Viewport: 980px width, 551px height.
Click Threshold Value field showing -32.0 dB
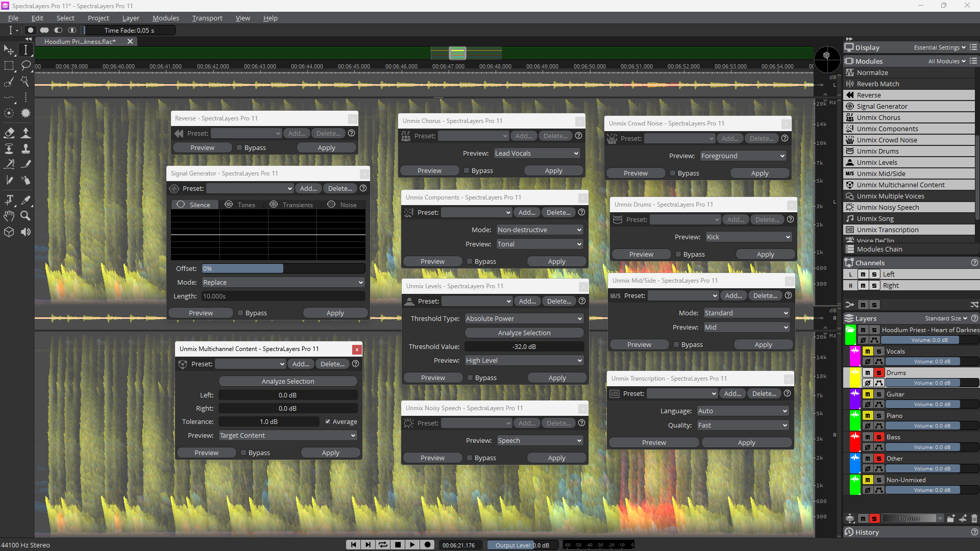point(524,347)
